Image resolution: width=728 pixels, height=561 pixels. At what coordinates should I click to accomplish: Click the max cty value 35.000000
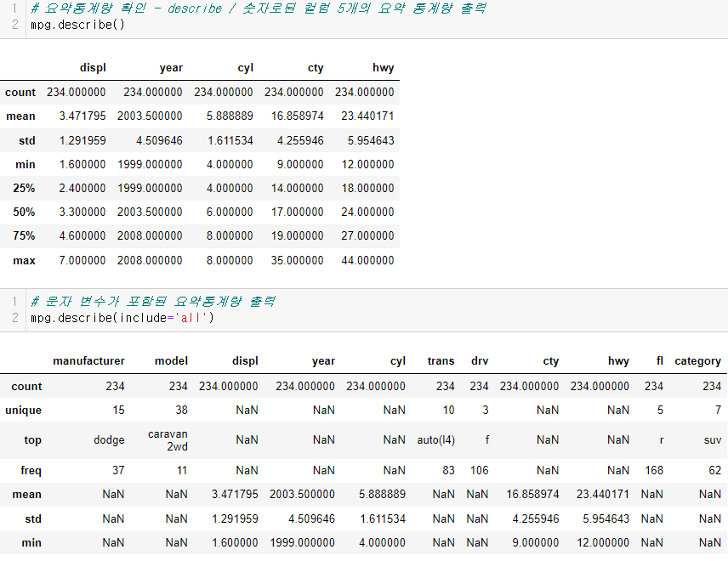click(x=297, y=260)
